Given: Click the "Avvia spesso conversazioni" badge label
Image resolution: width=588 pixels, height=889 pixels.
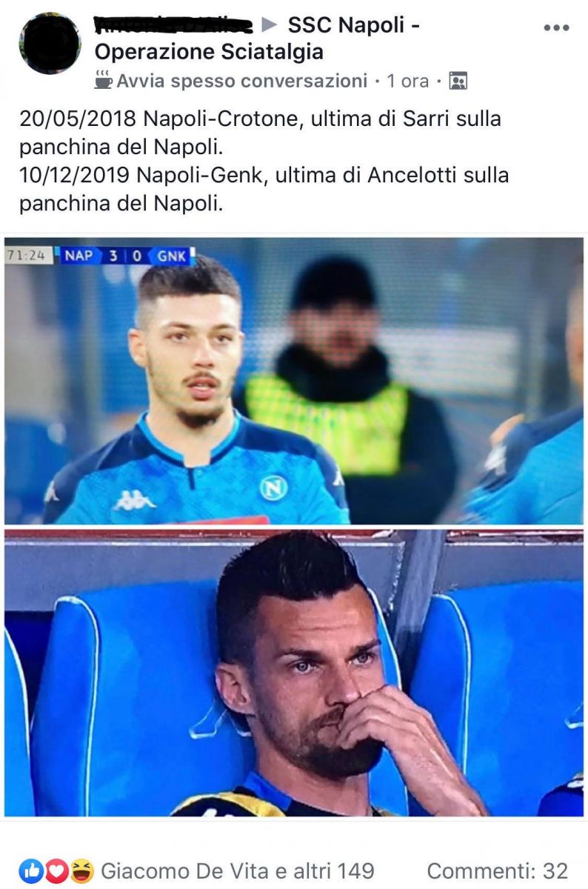Looking at the screenshot, I should (x=242, y=81).
